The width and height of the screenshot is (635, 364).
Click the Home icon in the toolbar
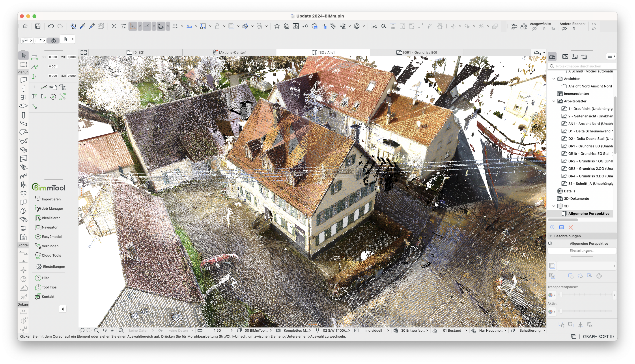(25, 26)
